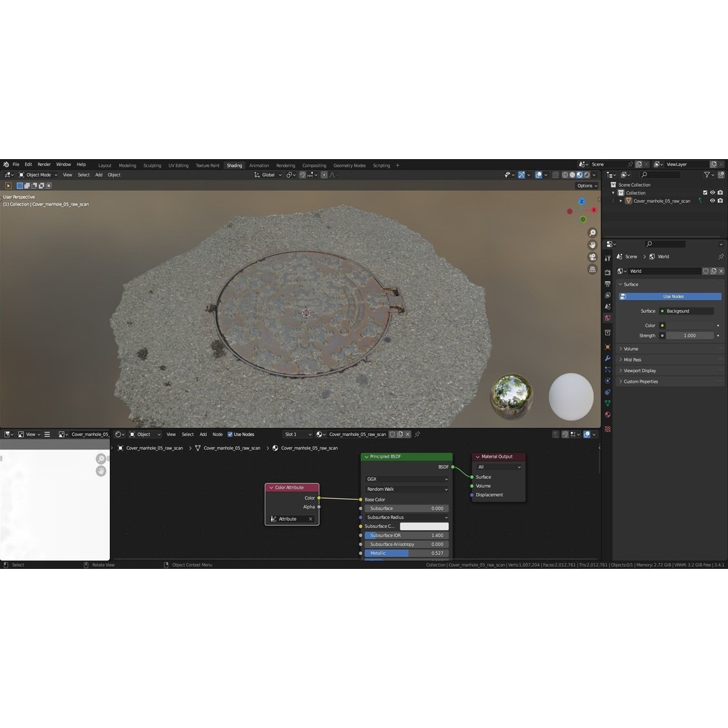Click the blue Use Nodes button in World
728x728 pixels.
coord(670,296)
